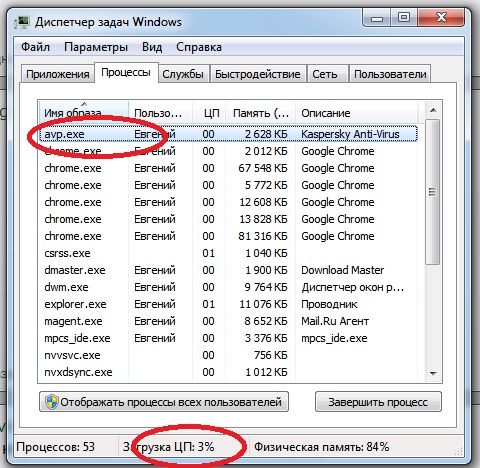Image resolution: width=480 pixels, height=468 pixels.
Task: Click the scrollbar down arrow
Action: pyautogui.click(x=433, y=374)
